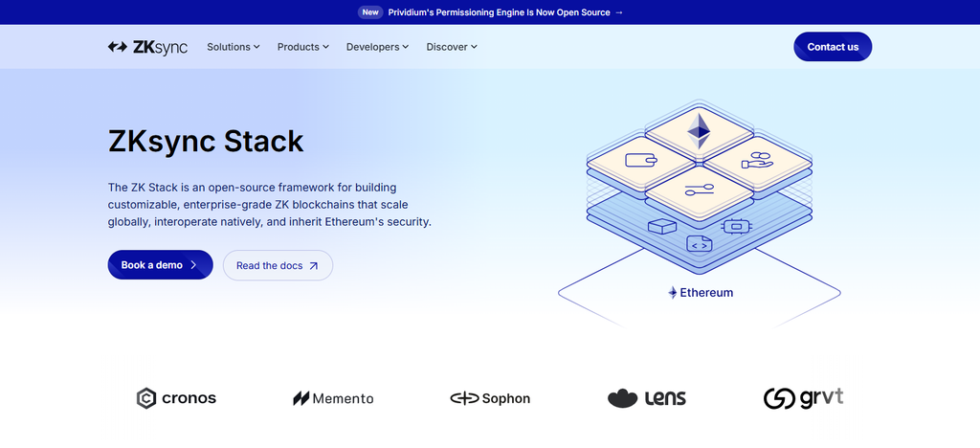The image size is (980, 448).
Task: Click the Cronos partner logo
Action: tap(176, 398)
